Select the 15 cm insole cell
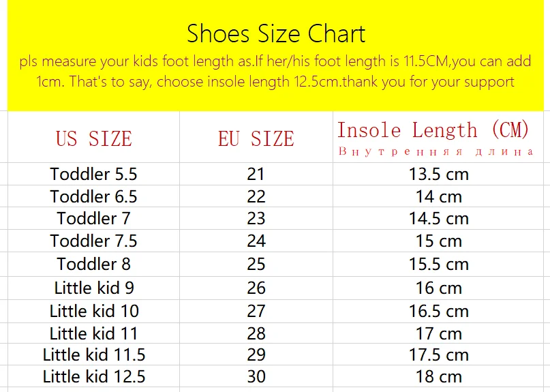550x392 pixels. 439,241
